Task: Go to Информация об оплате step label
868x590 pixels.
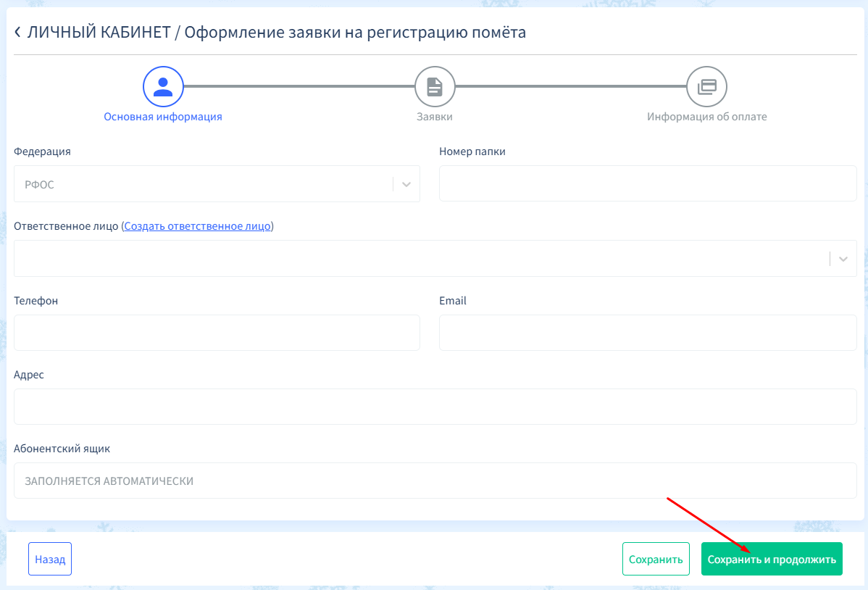Action: [706, 117]
